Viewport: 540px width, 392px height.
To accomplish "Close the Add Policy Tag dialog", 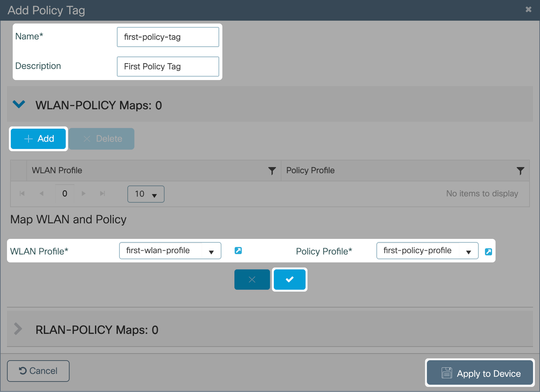I will [x=528, y=10].
